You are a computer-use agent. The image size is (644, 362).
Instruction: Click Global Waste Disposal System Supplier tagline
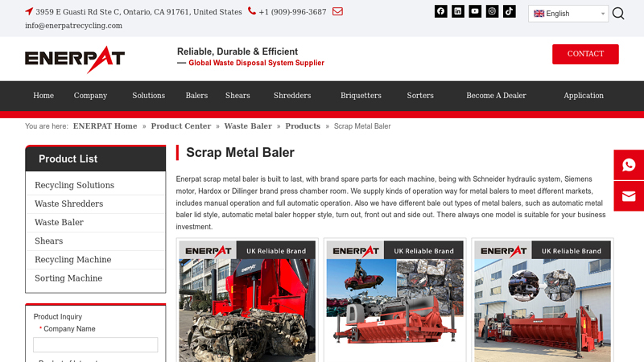tap(256, 63)
